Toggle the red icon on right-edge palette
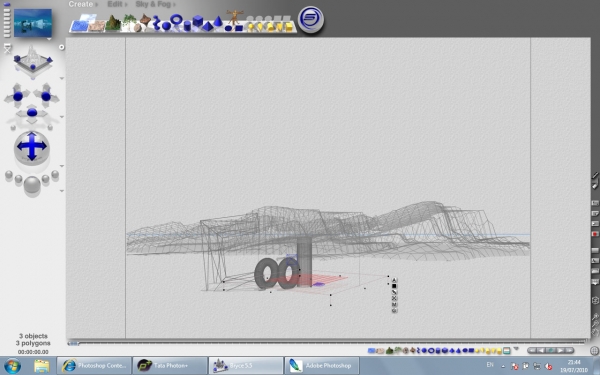Image resolution: width=600 pixels, height=375 pixels. pos(595,234)
